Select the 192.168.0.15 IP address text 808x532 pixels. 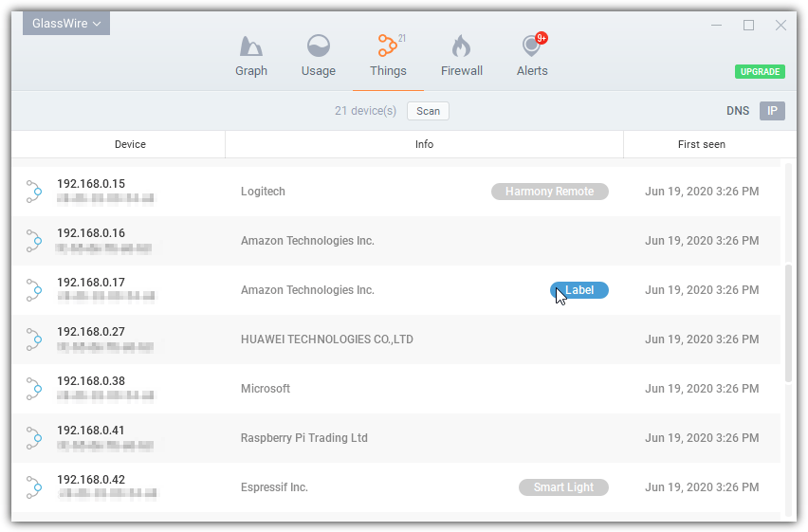pos(91,184)
